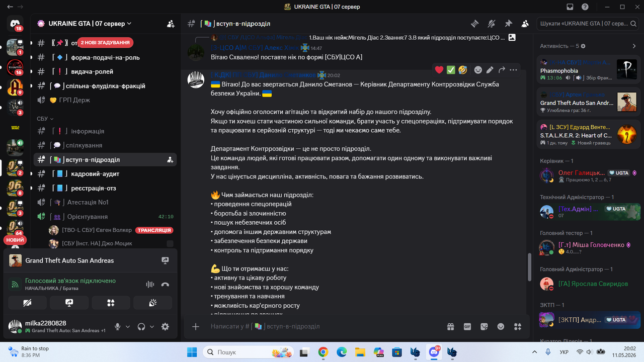Invite people to server icon
Image resolution: width=644 pixels, height=362 pixels.
click(x=171, y=24)
